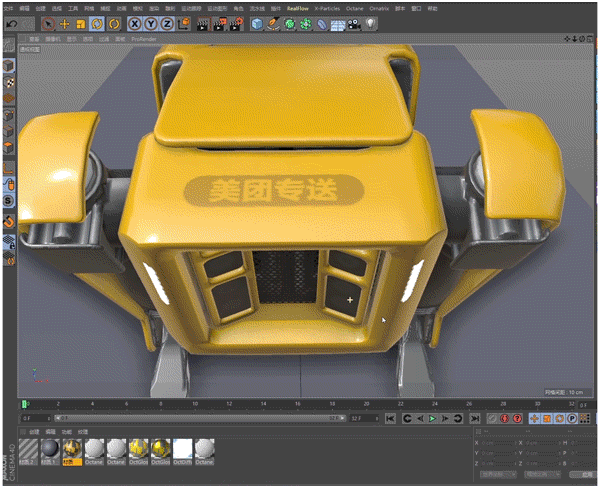Click the 应用 apply button in coordinates
The width and height of the screenshot is (600, 490).
pos(582,474)
